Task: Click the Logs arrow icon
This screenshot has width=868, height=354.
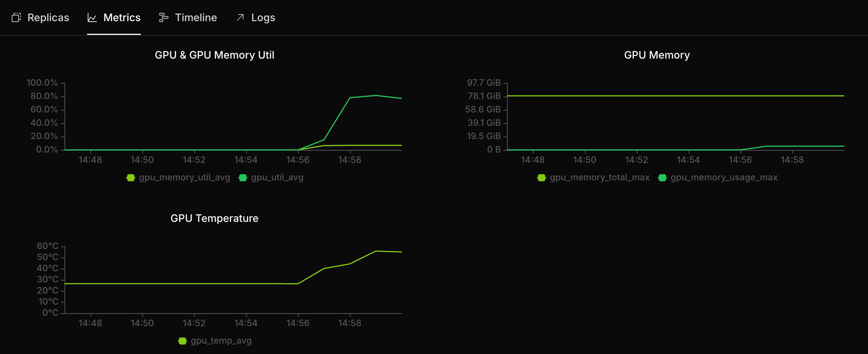Action: tap(240, 17)
